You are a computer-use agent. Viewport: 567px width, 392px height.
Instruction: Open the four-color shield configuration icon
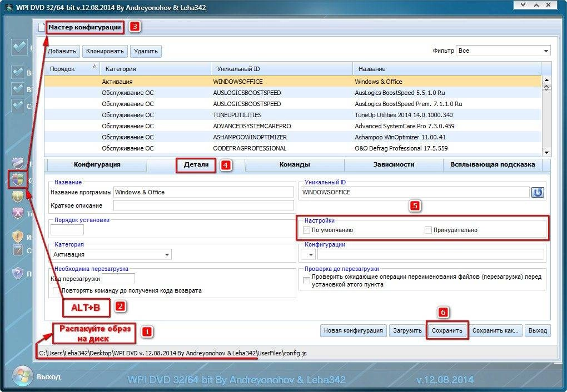18,179
